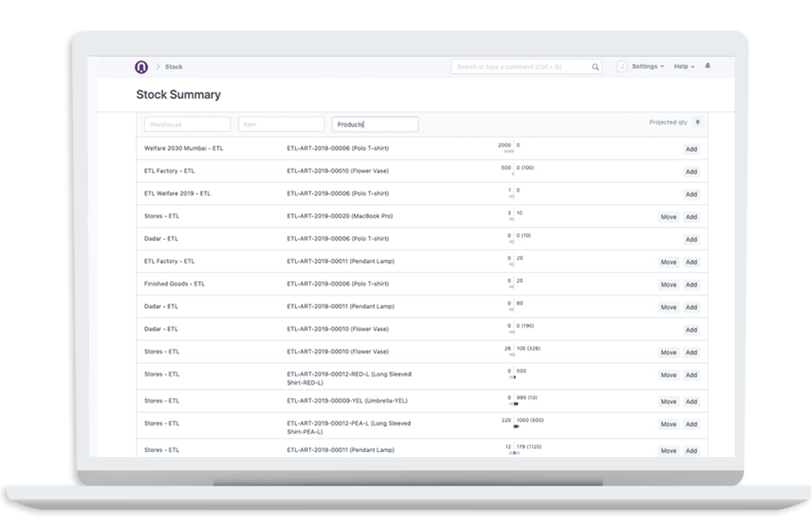Viewport: 812px width, 520px height.
Task: Click the search magnifier icon
Action: click(x=595, y=67)
